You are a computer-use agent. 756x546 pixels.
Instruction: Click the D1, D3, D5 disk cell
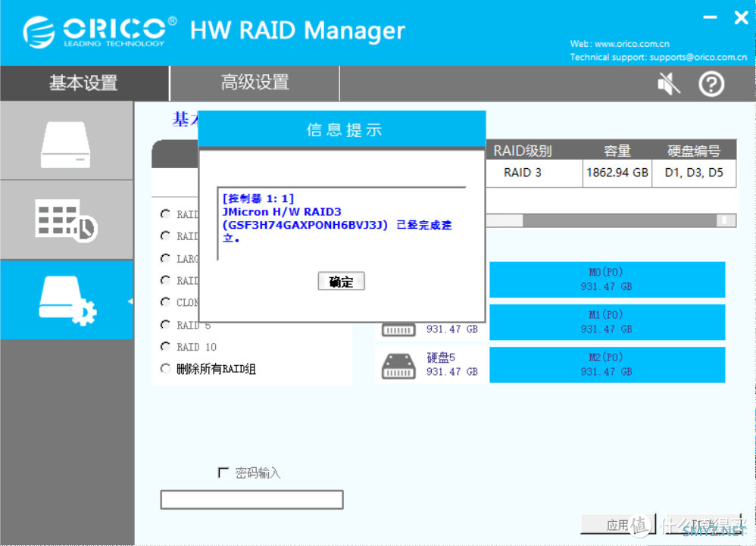694,173
